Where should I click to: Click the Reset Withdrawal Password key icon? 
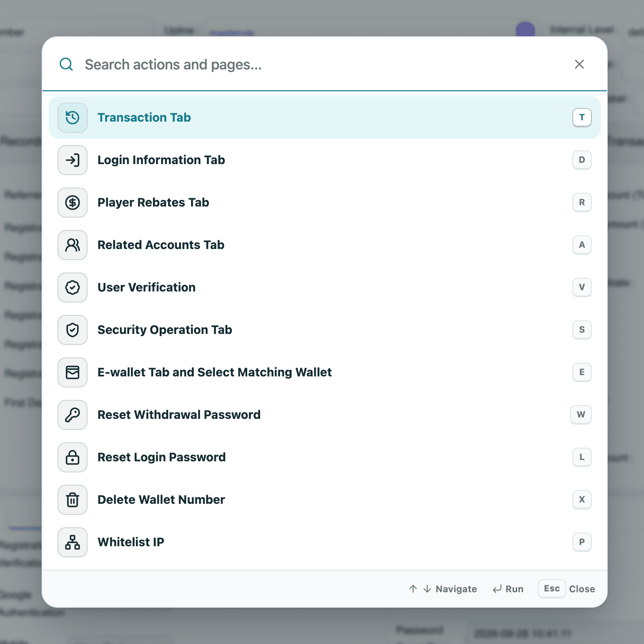(x=73, y=415)
